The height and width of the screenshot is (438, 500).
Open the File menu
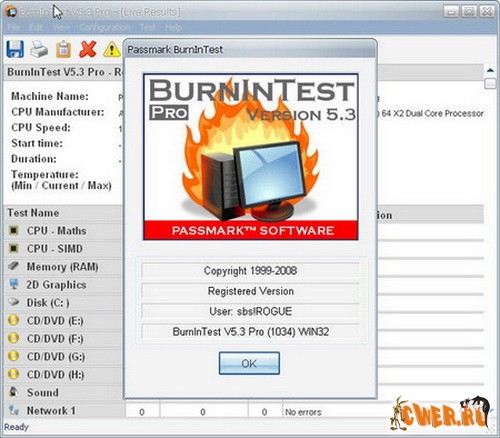[x=14, y=27]
